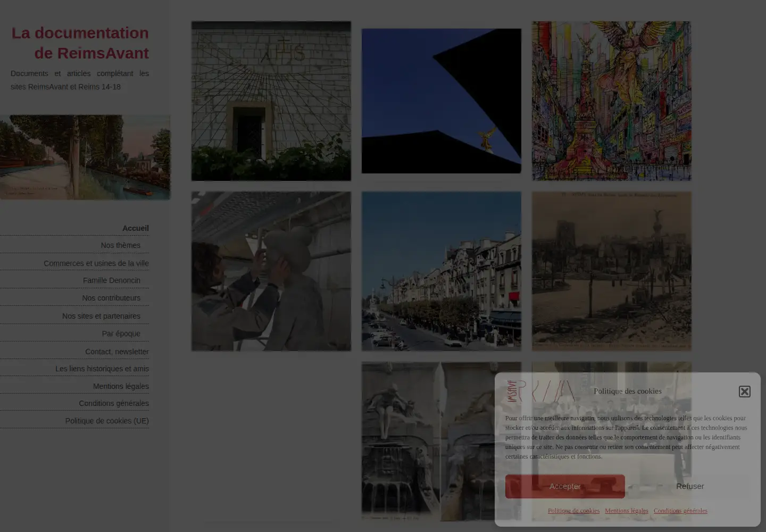Open the Nos contributeurs menu item
The image size is (766, 532).
[111, 298]
